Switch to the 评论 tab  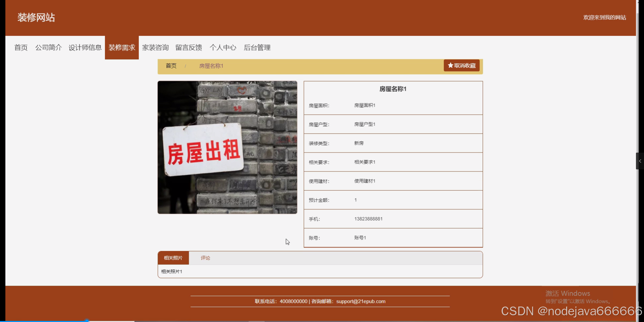tap(205, 258)
